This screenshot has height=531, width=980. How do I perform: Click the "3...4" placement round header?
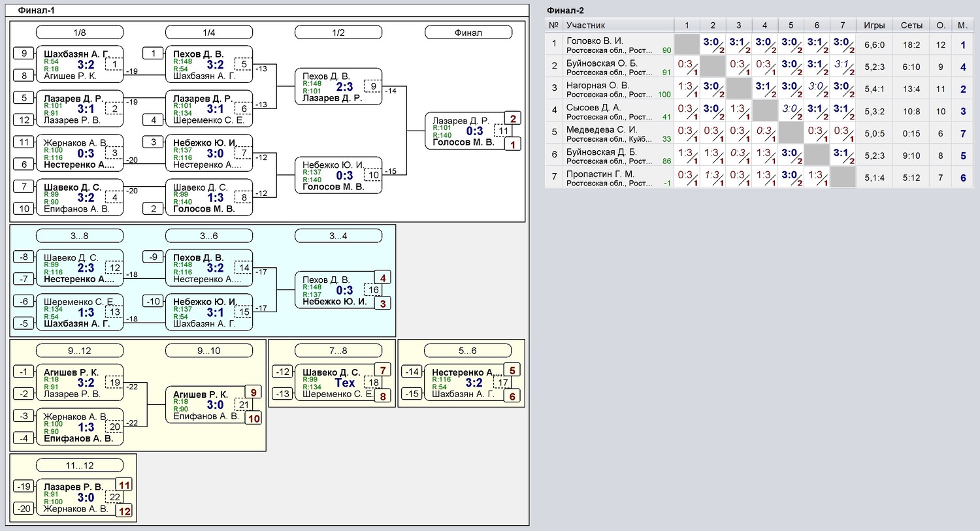click(338, 236)
